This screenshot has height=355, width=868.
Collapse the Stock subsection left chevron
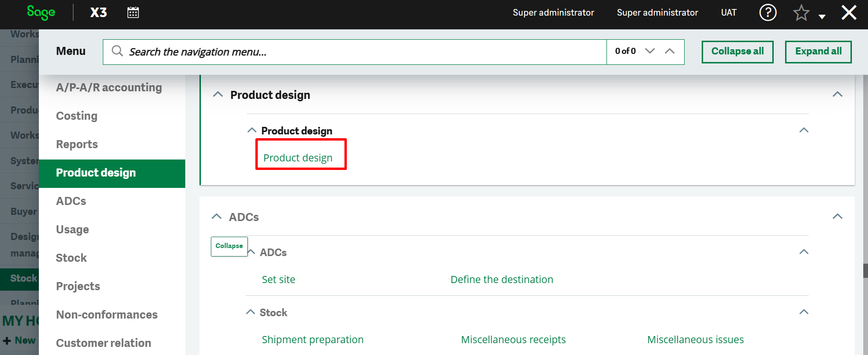click(x=250, y=312)
